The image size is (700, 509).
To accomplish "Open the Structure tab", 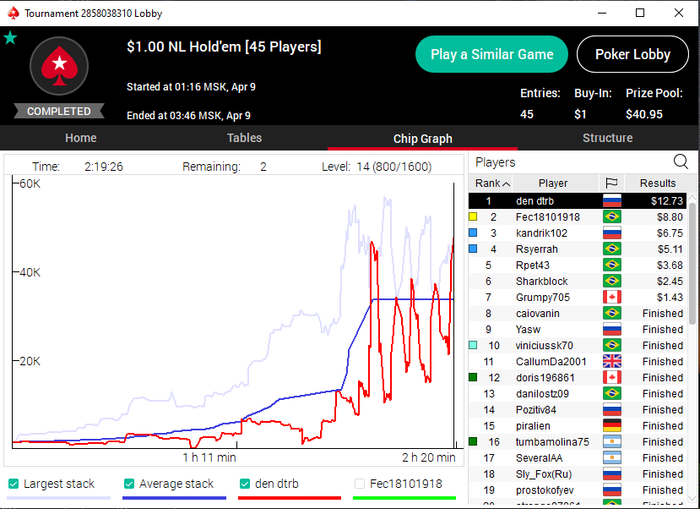I will tap(607, 138).
